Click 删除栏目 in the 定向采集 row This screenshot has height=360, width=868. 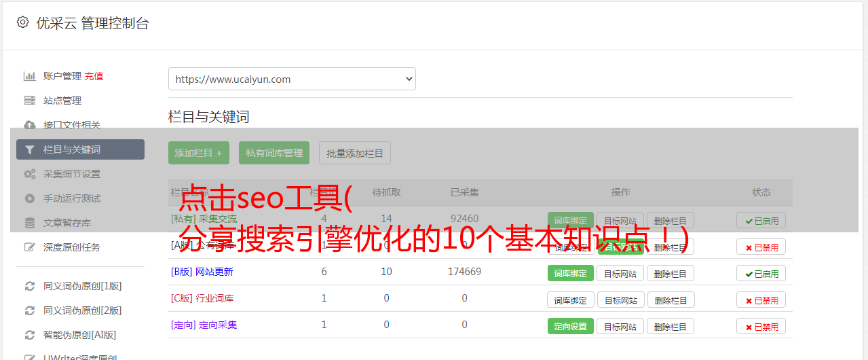(x=671, y=326)
